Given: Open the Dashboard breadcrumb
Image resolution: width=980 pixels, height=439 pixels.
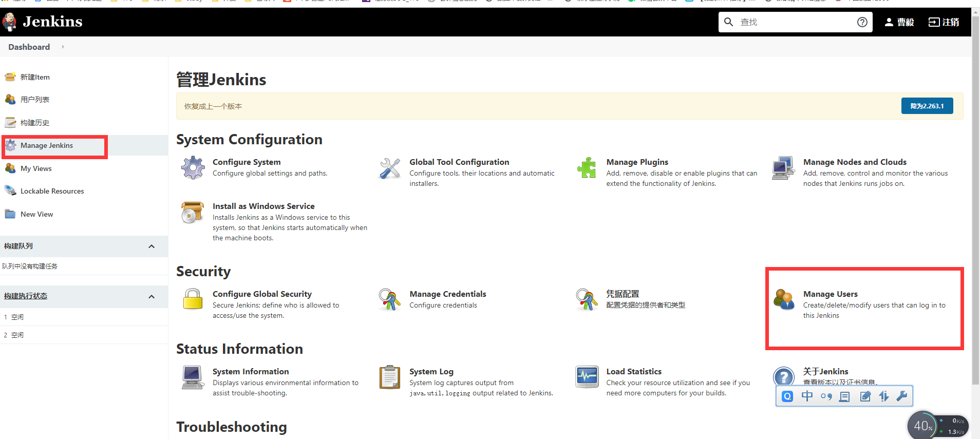Looking at the screenshot, I should 29,47.
